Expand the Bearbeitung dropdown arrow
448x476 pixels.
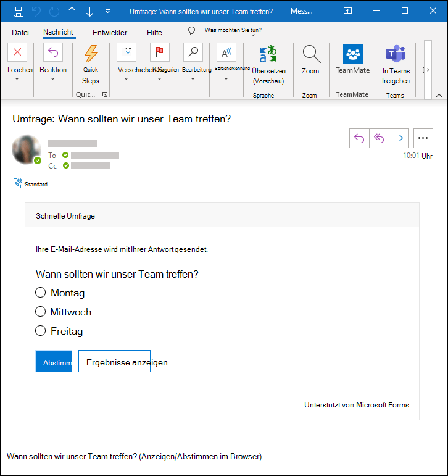tap(193, 78)
